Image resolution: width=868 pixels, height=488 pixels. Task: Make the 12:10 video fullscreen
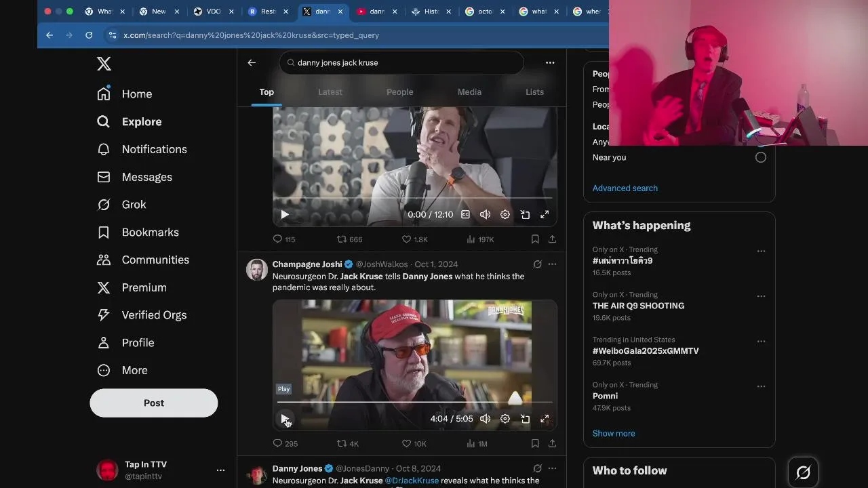click(545, 214)
